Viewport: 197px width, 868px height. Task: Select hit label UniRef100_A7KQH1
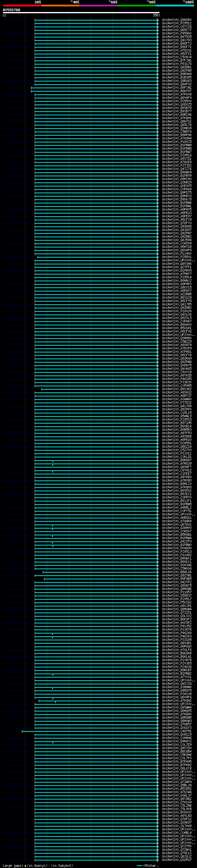(177, 118)
